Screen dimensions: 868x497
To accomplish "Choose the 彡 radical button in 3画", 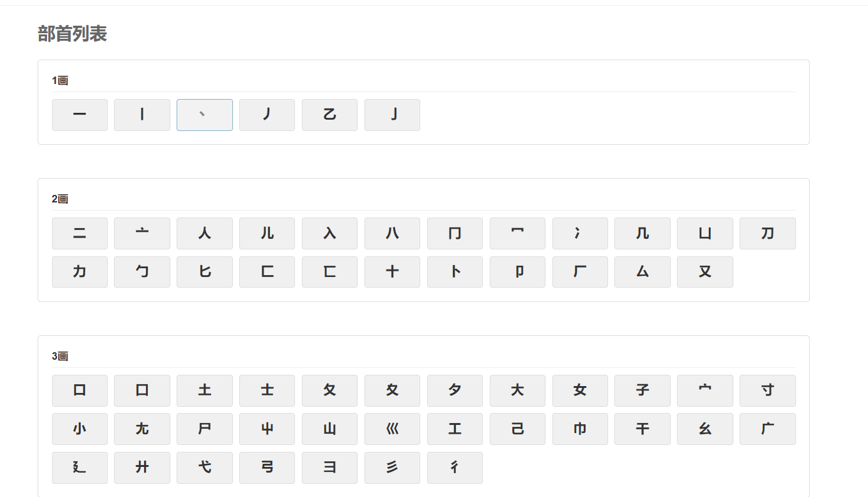I will [392, 468].
